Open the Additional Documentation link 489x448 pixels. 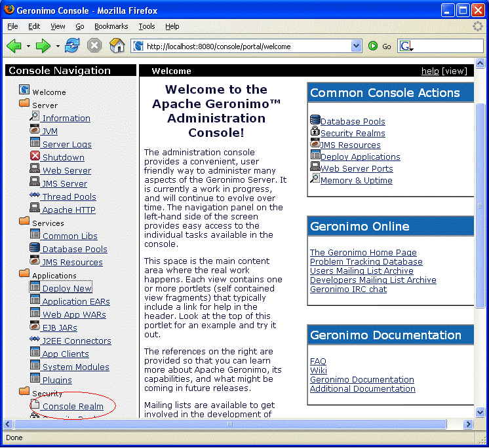(x=362, y=389)
